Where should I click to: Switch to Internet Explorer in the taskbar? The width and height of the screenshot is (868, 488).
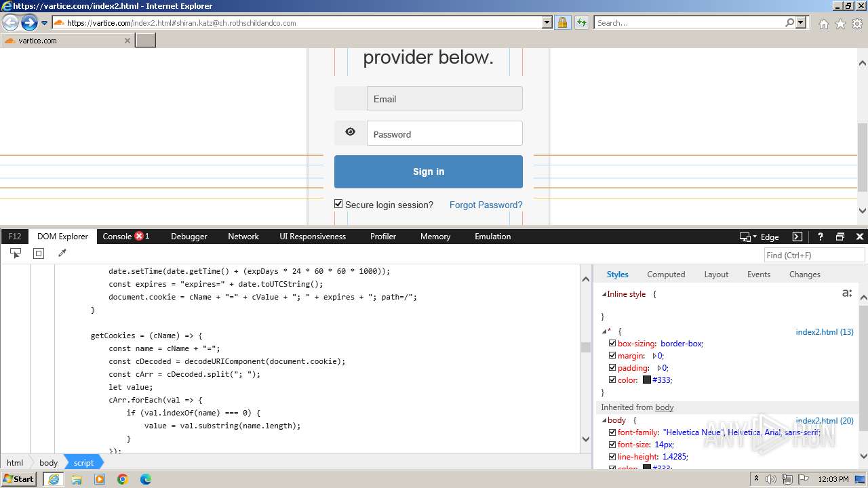tap(54, 479)
